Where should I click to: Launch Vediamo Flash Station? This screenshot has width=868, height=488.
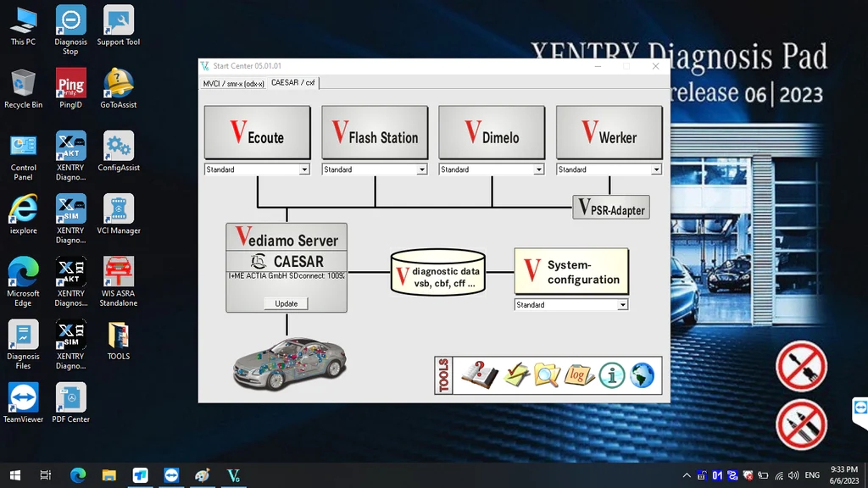pyautogui.click(x=375, y=133)
